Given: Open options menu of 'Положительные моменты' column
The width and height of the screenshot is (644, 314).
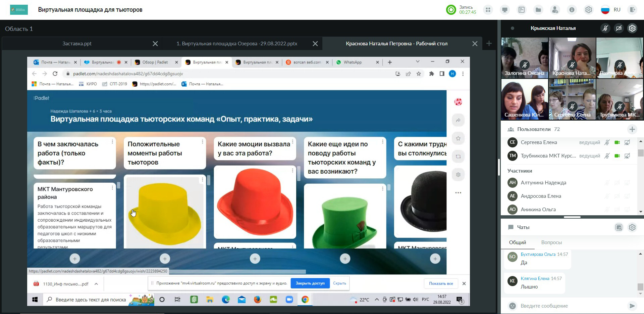Looking at the screenshot, I should coord(202,142).
